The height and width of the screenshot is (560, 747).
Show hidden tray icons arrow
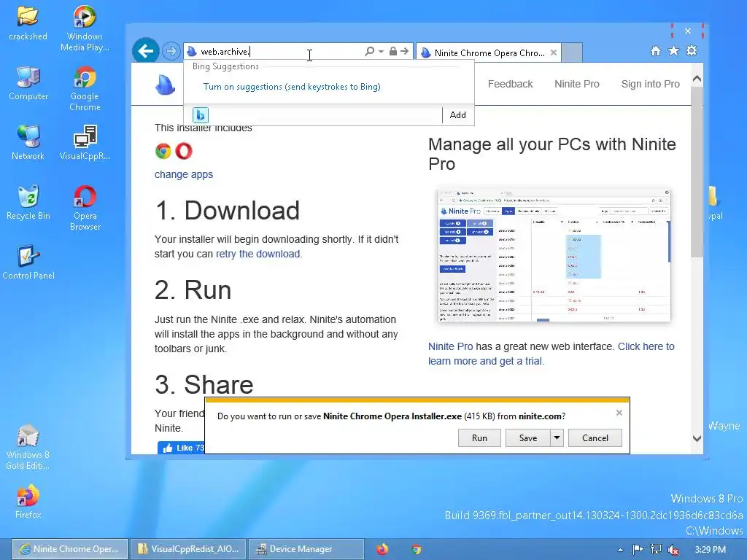620,550
